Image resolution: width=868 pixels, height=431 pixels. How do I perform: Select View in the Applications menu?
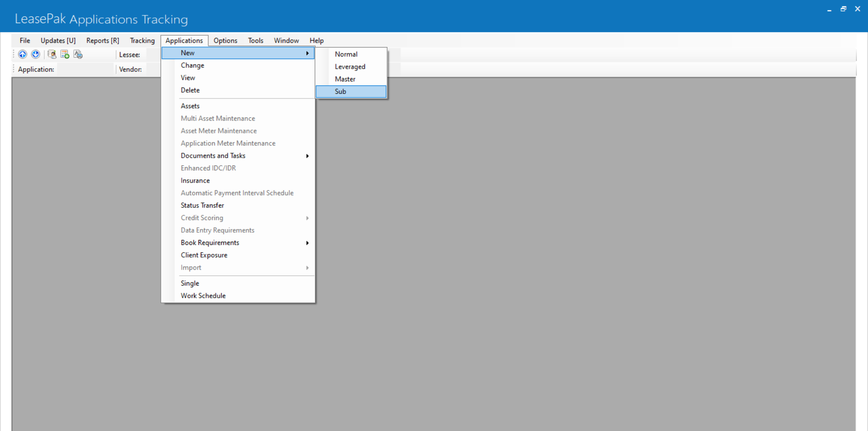pyautogui.click(x=238, y=78)
